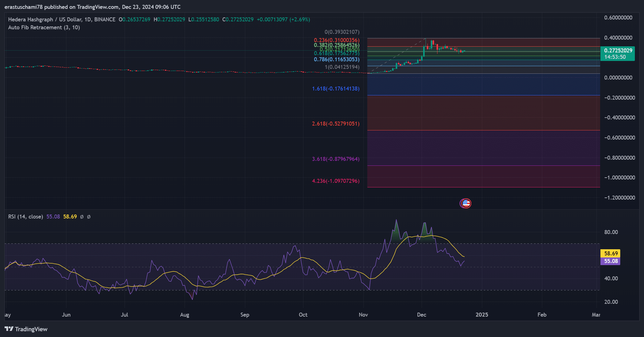Click the 0.236(0.31000356) Fib level label
The image size is (644, 337).
click(x=336, y=40)
